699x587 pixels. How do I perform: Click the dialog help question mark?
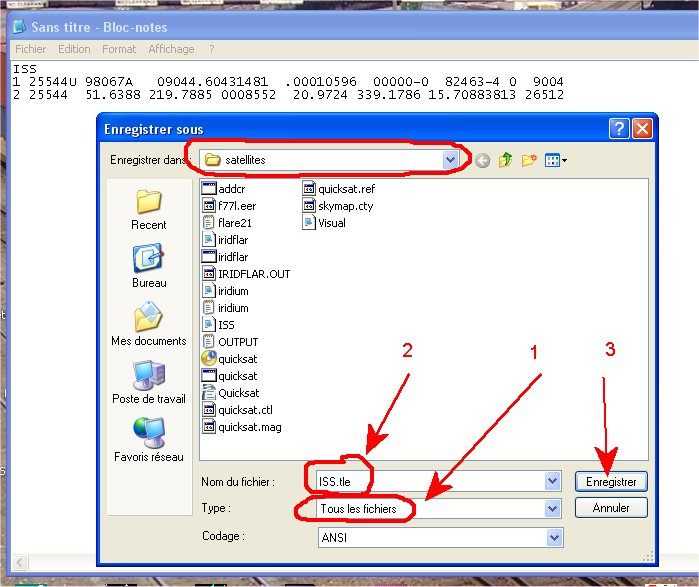tap(619, 129)
